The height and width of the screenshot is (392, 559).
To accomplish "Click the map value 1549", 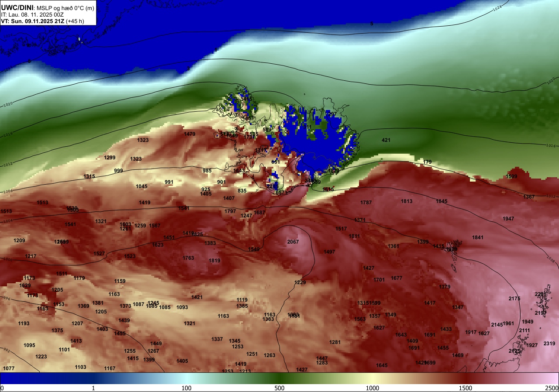I will click(254, 249).
